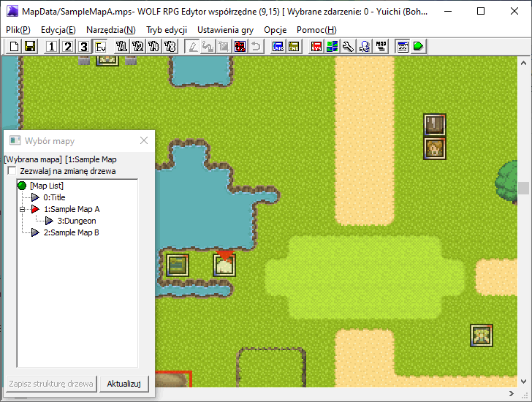This screenshot has height=402, width=532.
Task: Open the USER database
Action: (278, 47)
